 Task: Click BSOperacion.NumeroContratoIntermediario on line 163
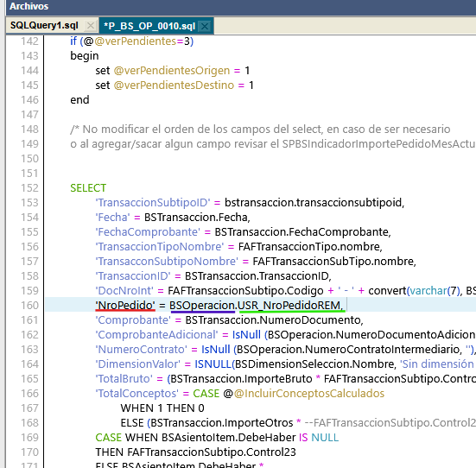click(348, 350)
